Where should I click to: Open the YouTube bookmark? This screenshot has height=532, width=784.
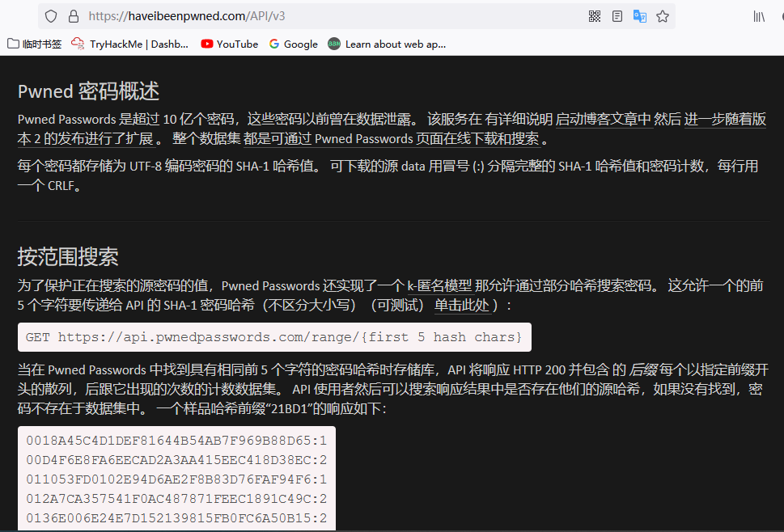coord(230,44)
